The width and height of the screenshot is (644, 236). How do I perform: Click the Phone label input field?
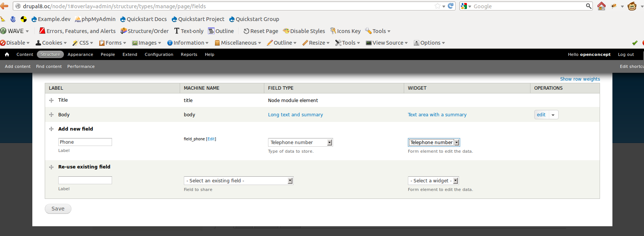85,142
